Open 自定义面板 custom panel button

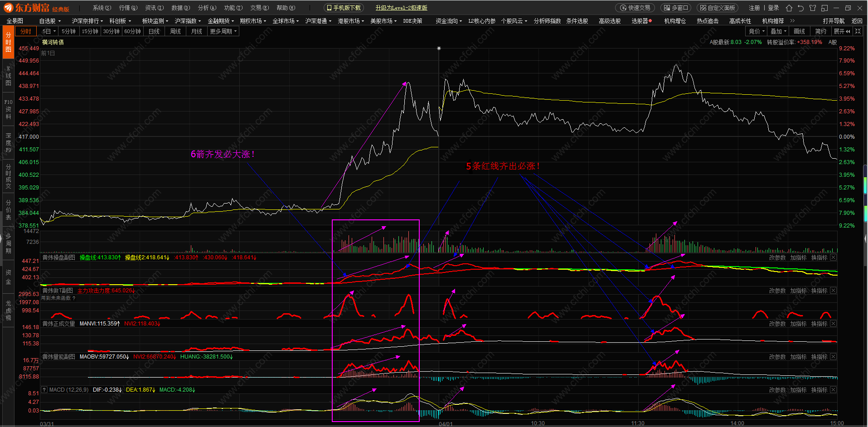pyautogui.click(x=718, y=8)
